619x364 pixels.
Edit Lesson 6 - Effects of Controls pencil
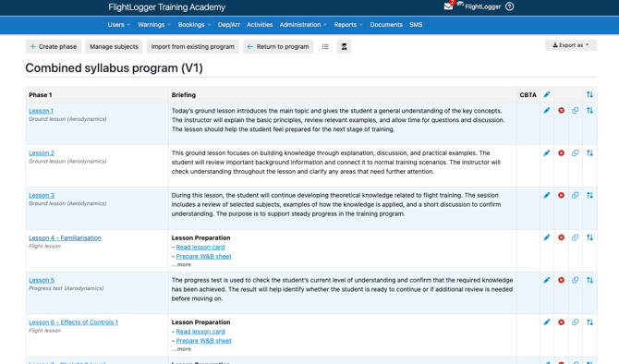point(547,322)
